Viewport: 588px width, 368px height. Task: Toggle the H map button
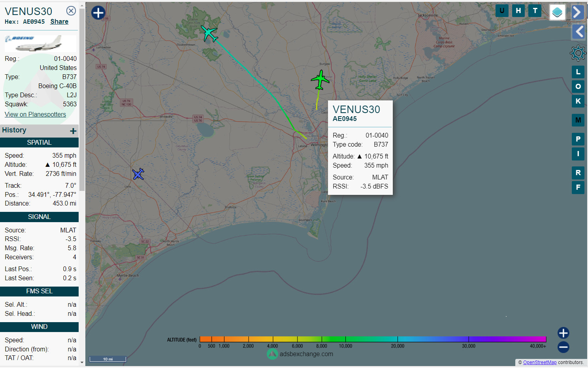tap(518, 11)
